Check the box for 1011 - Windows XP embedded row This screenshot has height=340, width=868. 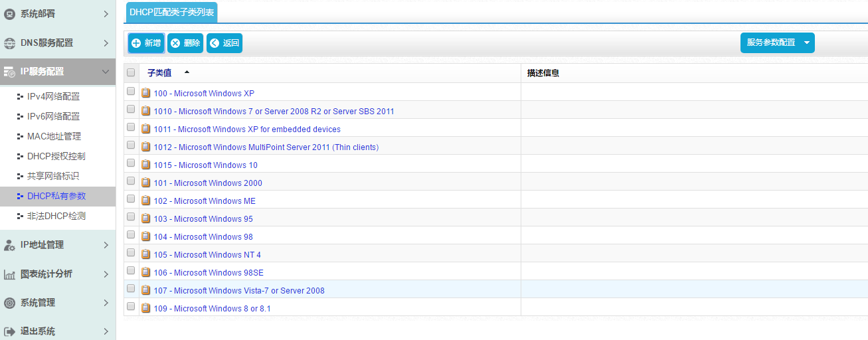click(131, 127)
